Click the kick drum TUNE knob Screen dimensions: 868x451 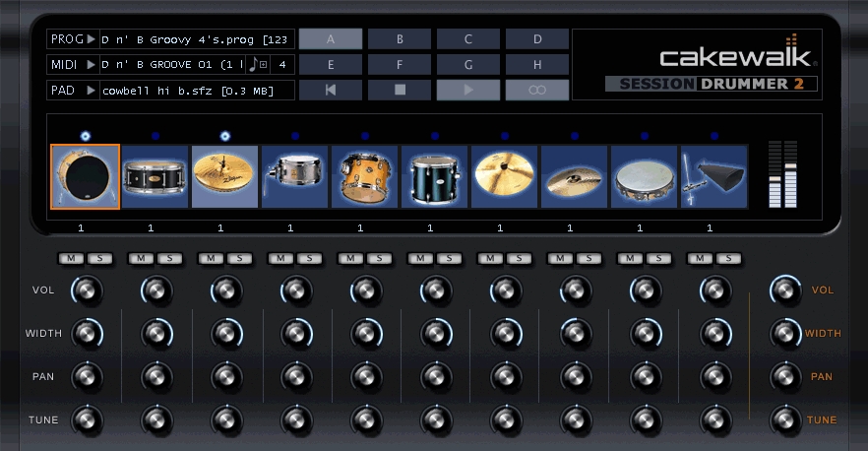[87, 419]
